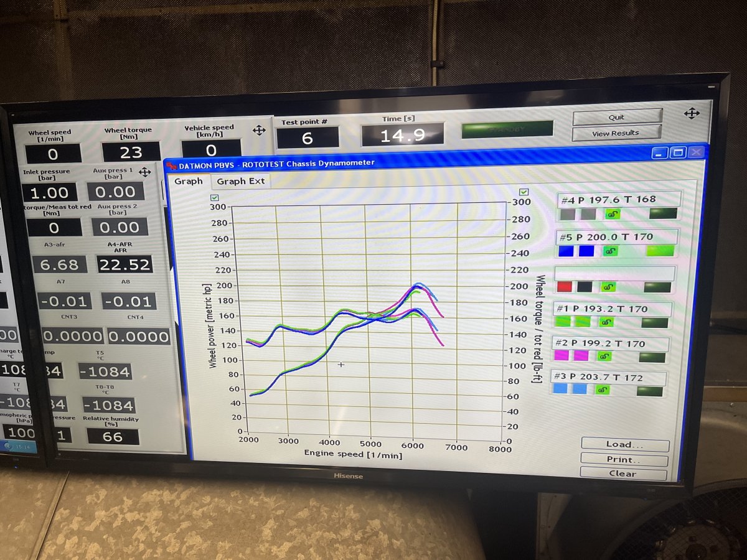Screen dimensions: 747x560
Task: Click the Test point # value field
Action: click(x=307, y=138)
